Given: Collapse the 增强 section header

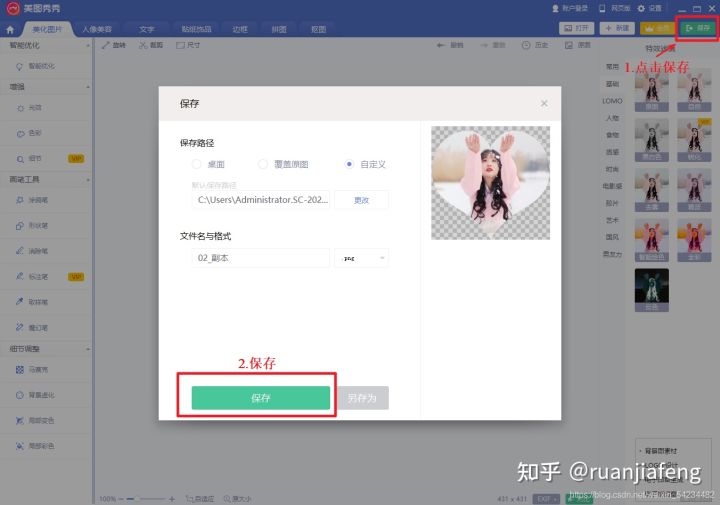Looking at the screenshot, I should tap(46, 87).
